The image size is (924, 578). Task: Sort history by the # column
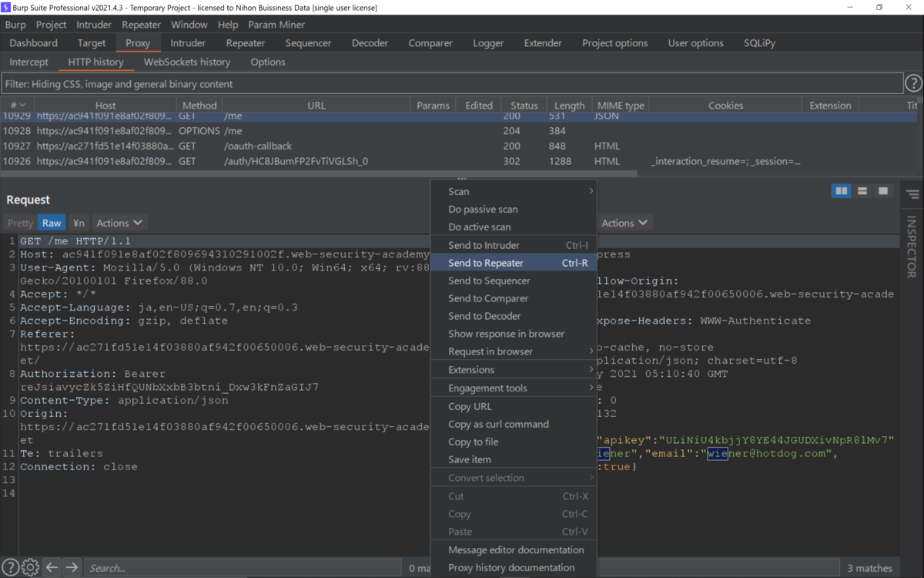[17, 106]
